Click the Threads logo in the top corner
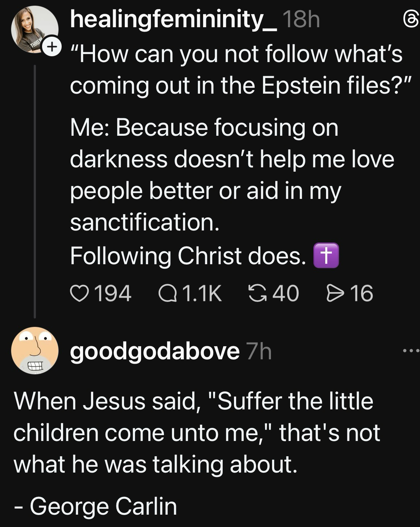420x527 pixels. 411,22
